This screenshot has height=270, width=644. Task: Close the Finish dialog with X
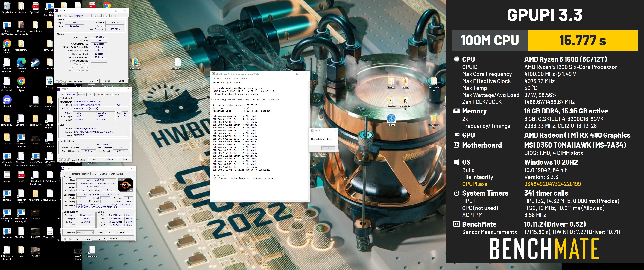pos(335,130)
